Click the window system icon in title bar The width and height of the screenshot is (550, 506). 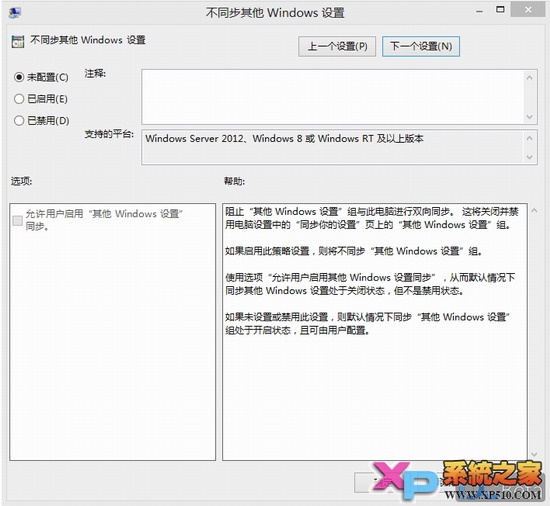[15, 13]
